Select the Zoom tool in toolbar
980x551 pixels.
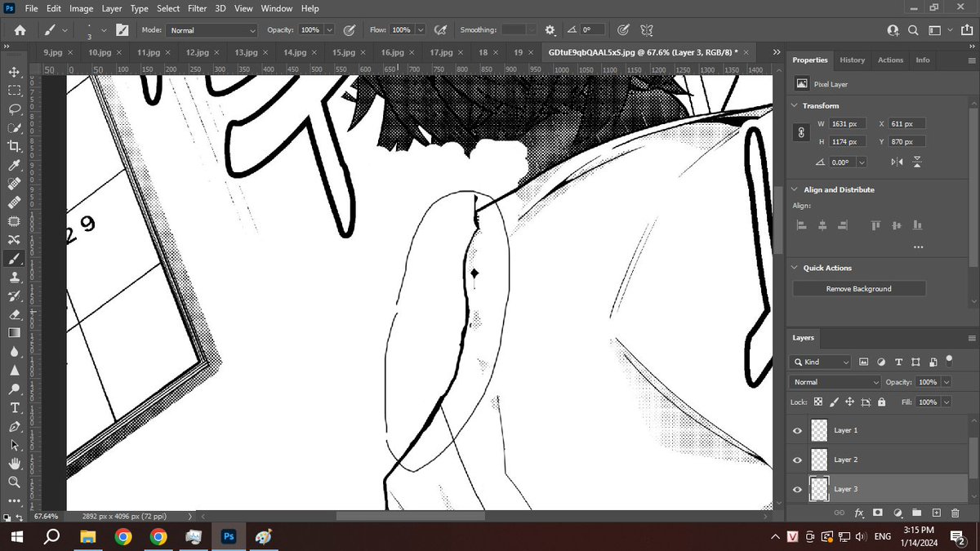(x=15, y=482)
